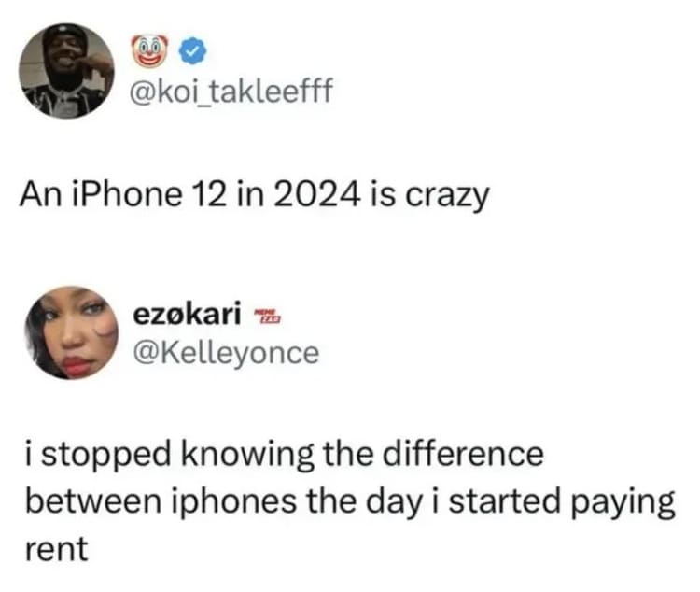The image size is (700, 592).
Task: Click the small red meme badge beside ezøkari
Action: [268, 317]
